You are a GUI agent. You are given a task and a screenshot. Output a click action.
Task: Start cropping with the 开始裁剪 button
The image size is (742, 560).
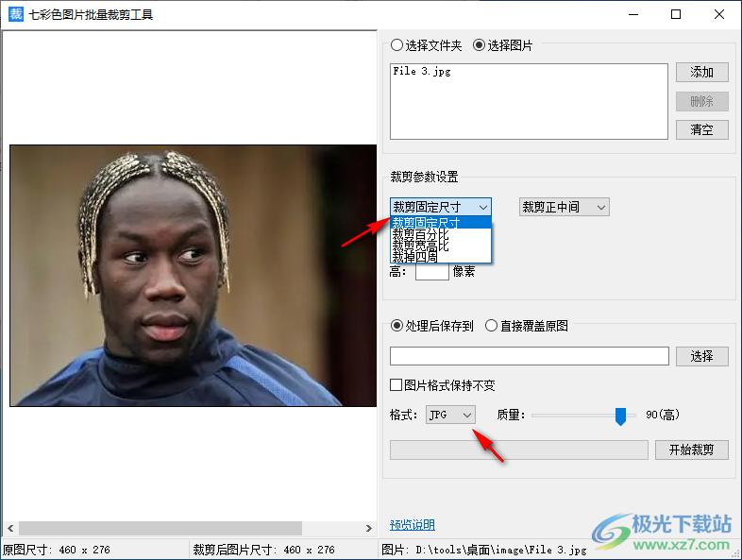[x=691, y=450]
